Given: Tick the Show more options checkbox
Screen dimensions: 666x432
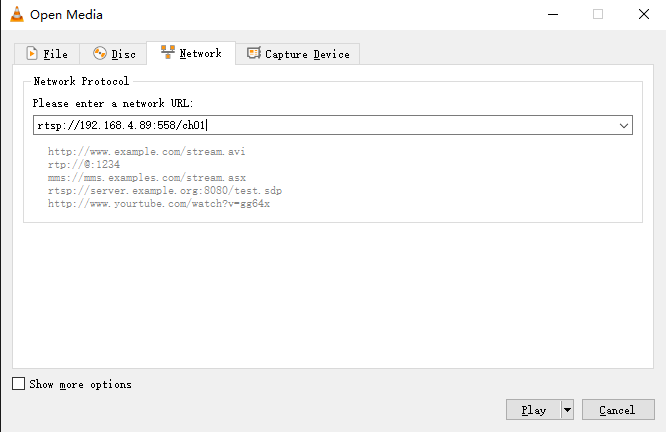Looking at the screenshot, I should point(18,384).
